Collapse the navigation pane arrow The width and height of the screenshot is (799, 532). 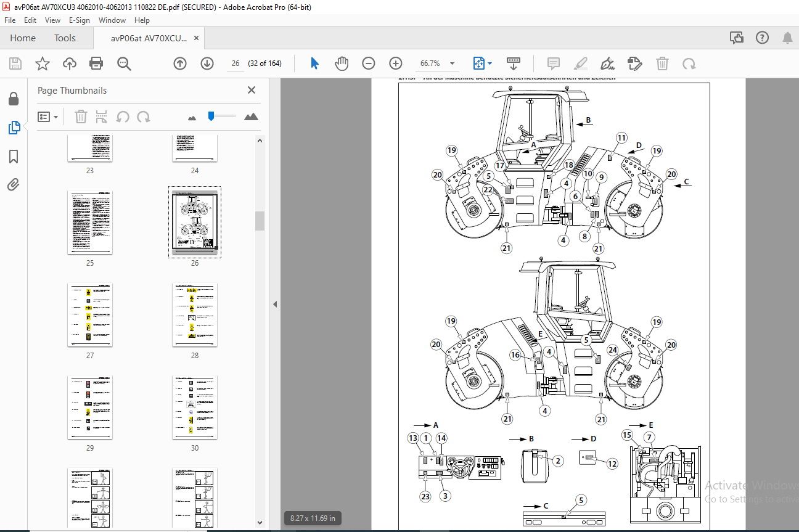point(275,304)
